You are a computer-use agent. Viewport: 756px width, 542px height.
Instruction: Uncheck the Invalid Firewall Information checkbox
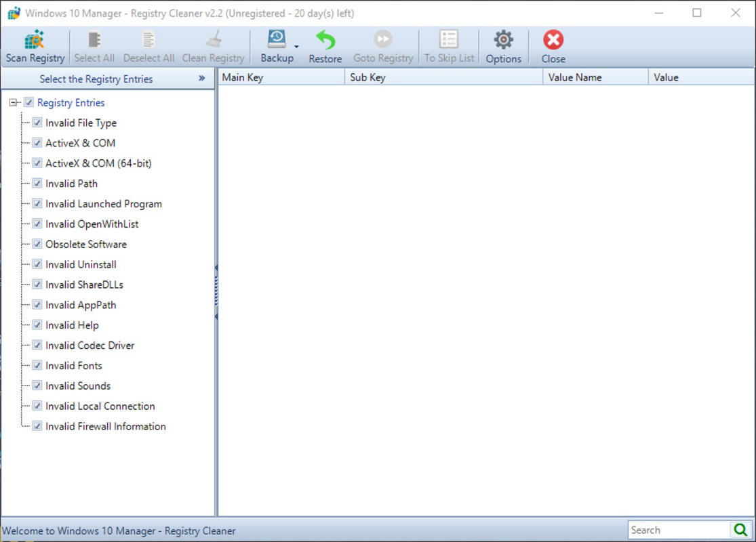pyautogui.click(x=37, y=426)
